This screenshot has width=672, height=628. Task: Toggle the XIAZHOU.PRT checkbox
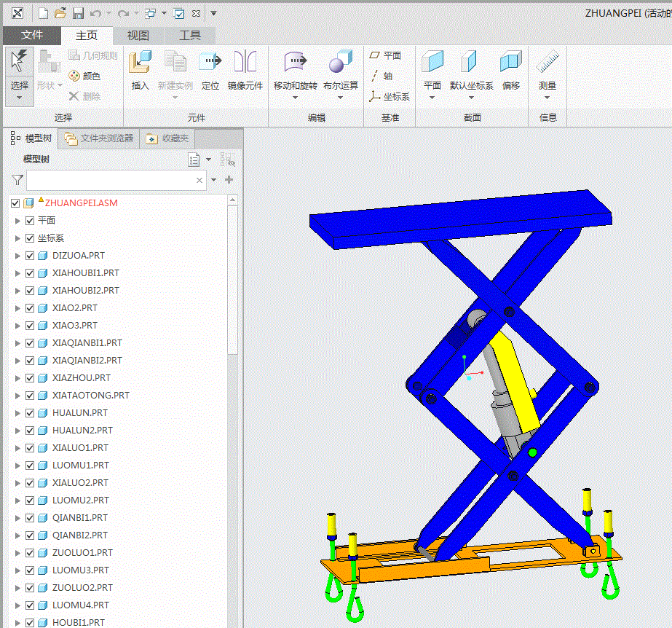click(x=30, y=378)
